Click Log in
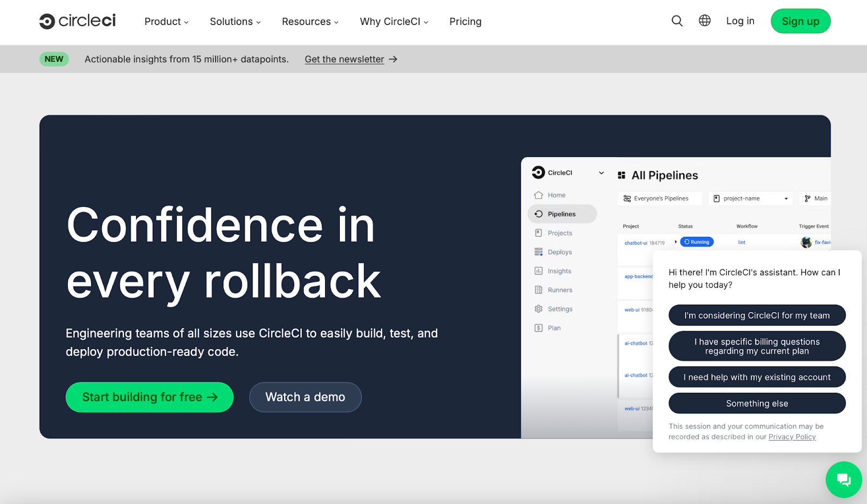 click(740, 21)
